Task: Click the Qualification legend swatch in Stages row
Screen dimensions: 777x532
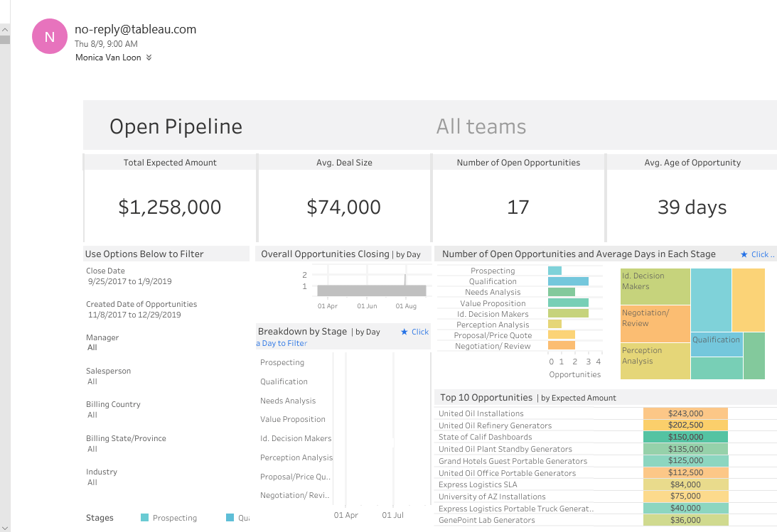Action: point(227,518)
